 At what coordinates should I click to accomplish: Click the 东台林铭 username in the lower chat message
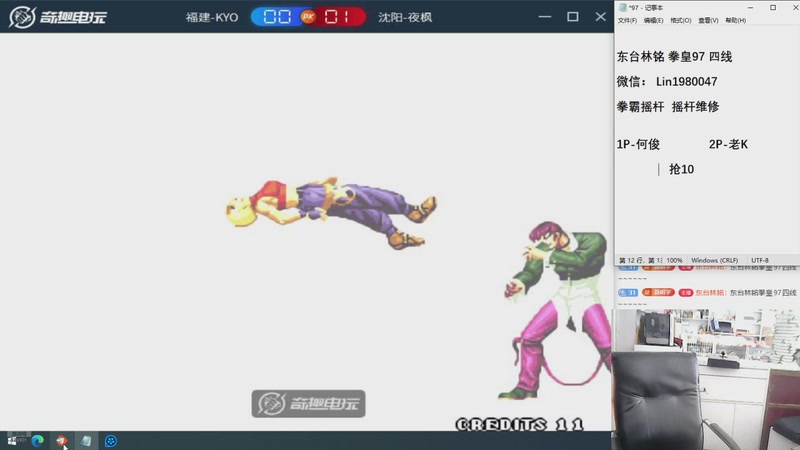click(709, 293)
